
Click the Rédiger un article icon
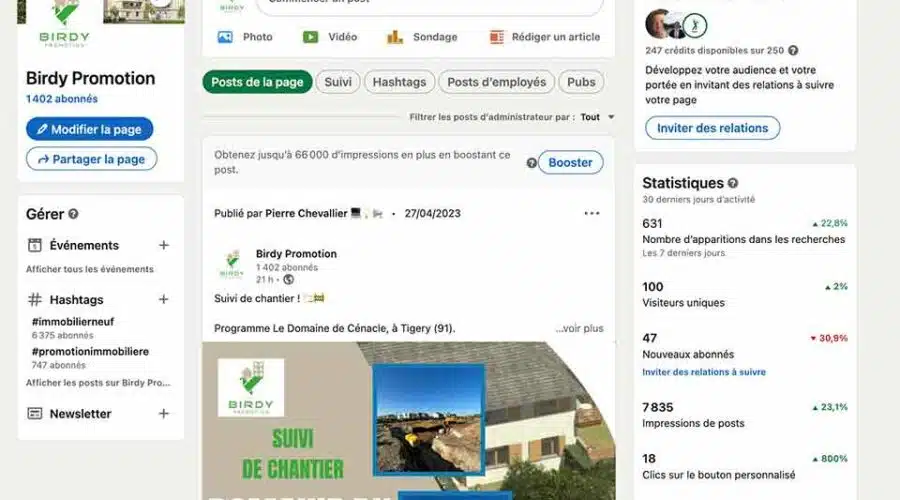pos(496,37)
